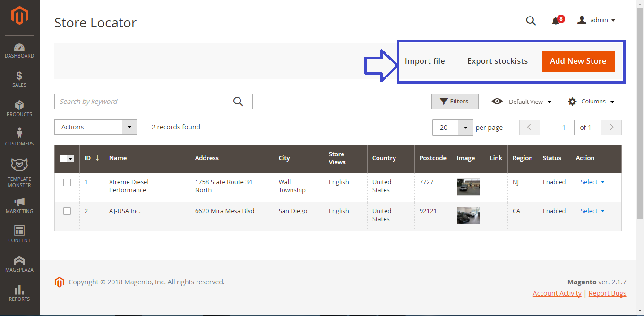Click inside the Search by keyword field
Screen dimensions: 644x316
pyautogui.click(x=142, y=101)
